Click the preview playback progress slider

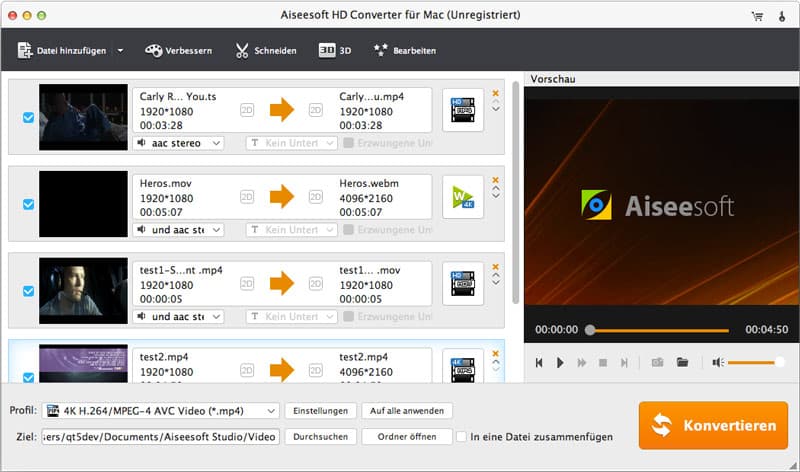pyautogui.click(x=658, y=330)
